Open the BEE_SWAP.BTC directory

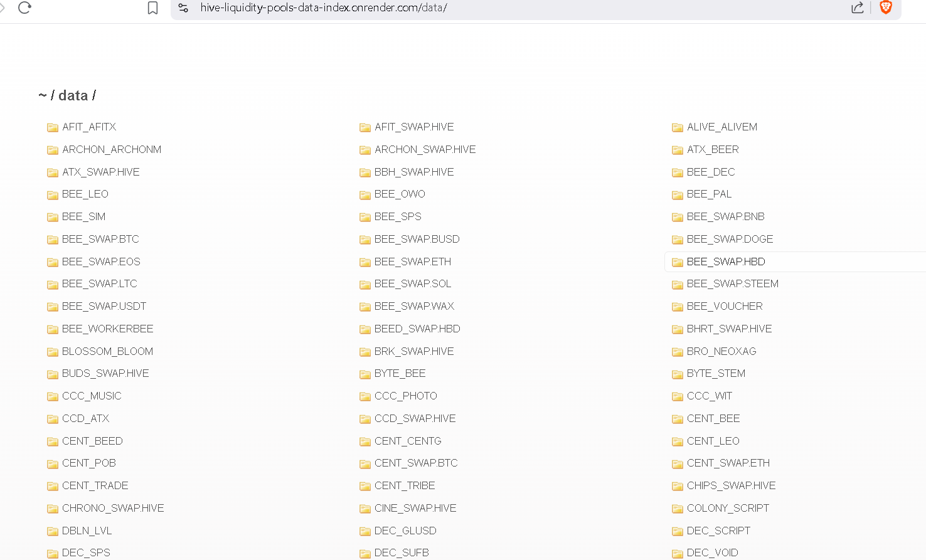pyautogui.click(x=100, y=239)
